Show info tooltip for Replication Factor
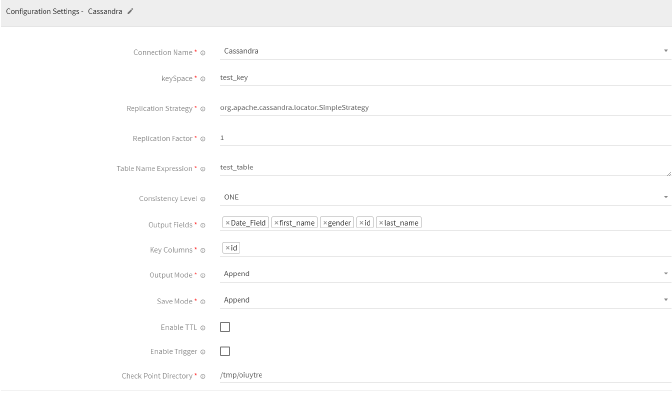 pos(203,139)
